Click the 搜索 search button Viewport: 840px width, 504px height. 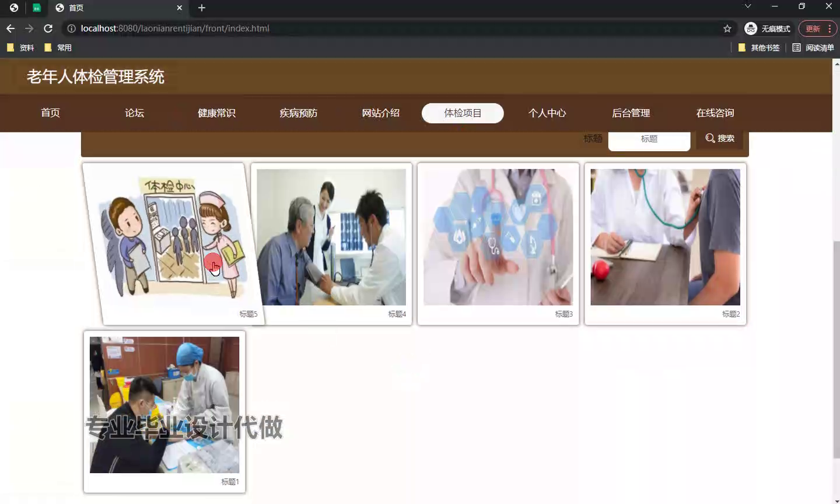pyautogui.click(x=720, y=139)
